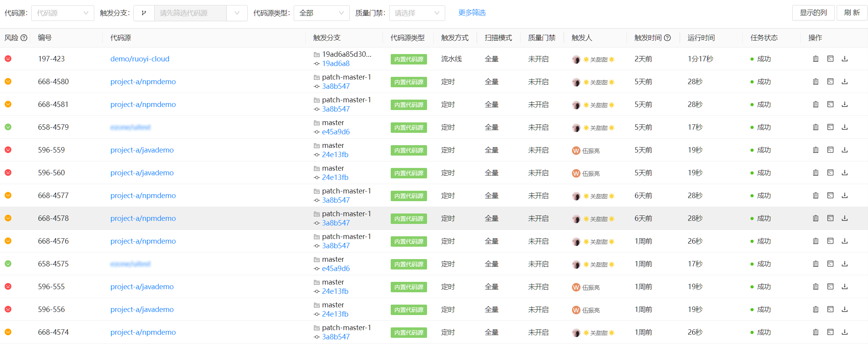The image size is (868, 344).
Task: Download results for row 668-4574
Action: (845, 332)
